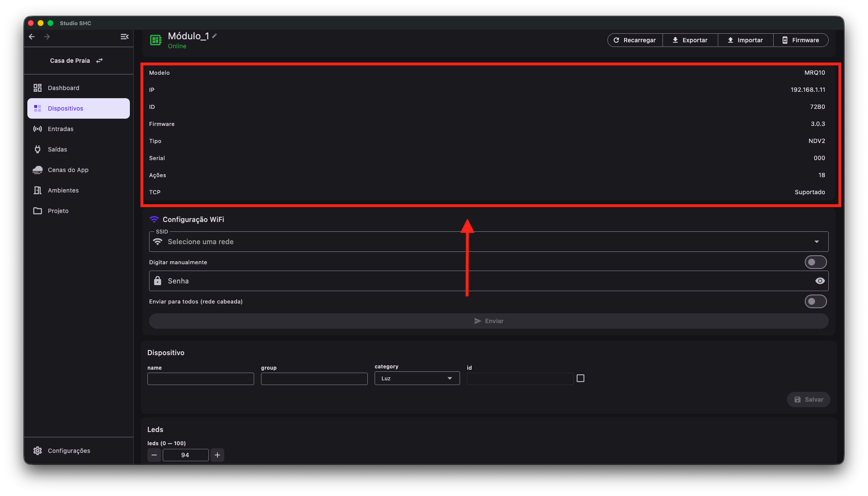
Task: Select Dispositivos menu item
Action: (79, 108)
